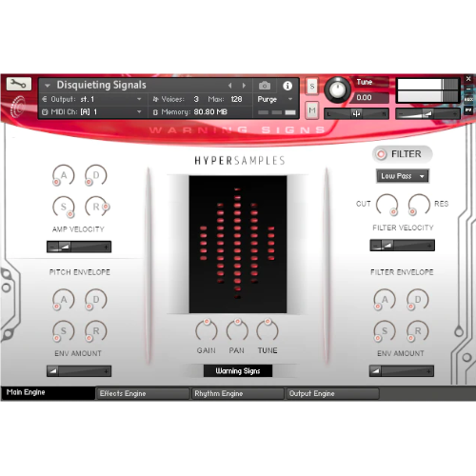The height and width of the screenshot is (476, 476).
Task: Click the Disquieting Signals instrument name
Action: (101, 85)
